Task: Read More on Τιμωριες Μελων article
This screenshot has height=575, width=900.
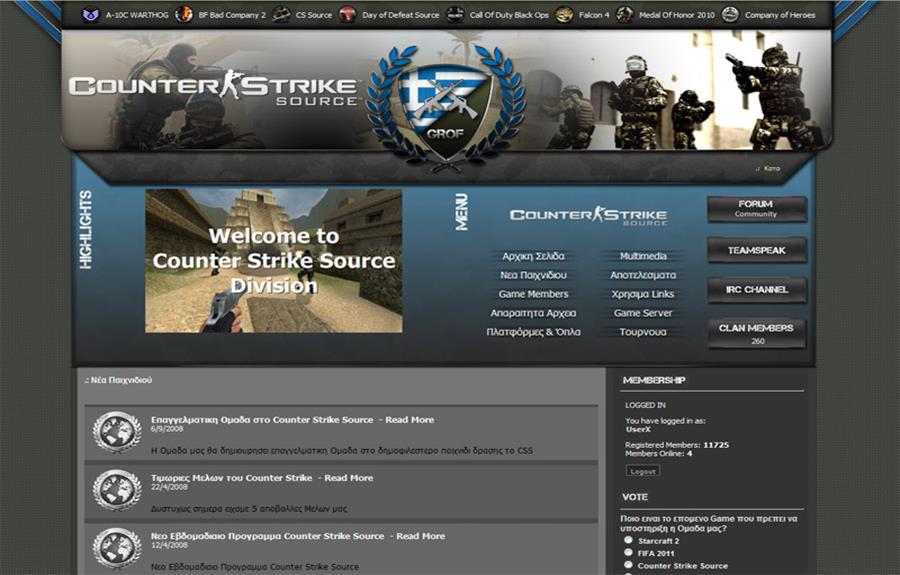Action: [x=348, y=477]
